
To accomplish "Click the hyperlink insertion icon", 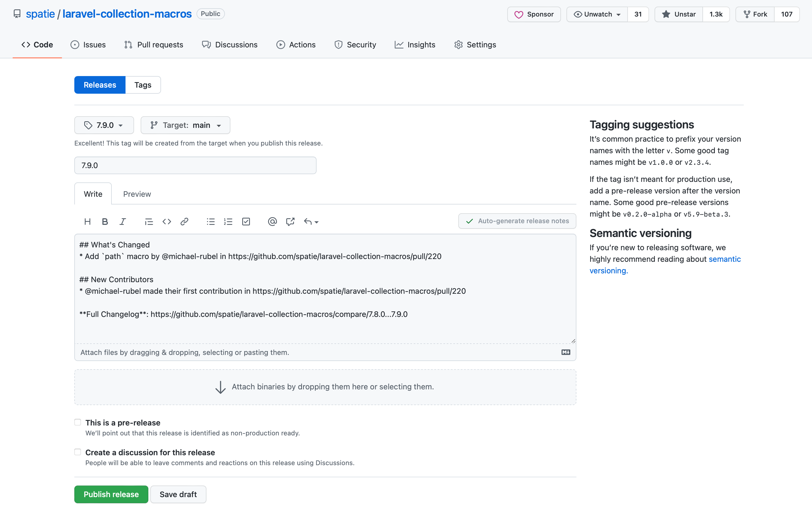I will pyautogui.click(x=184, y=222).
